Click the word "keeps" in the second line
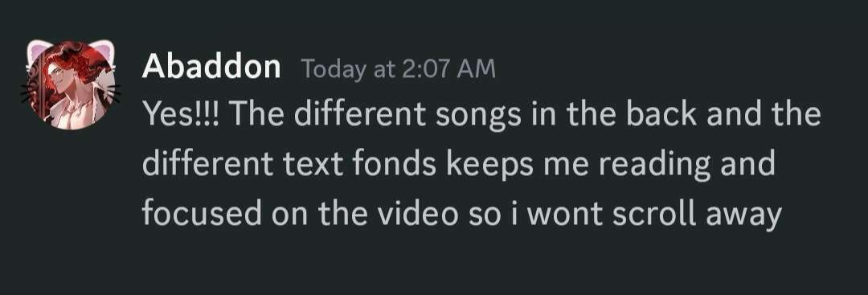The height and width of the screenshot is (295, 868). tap(489, 166)
